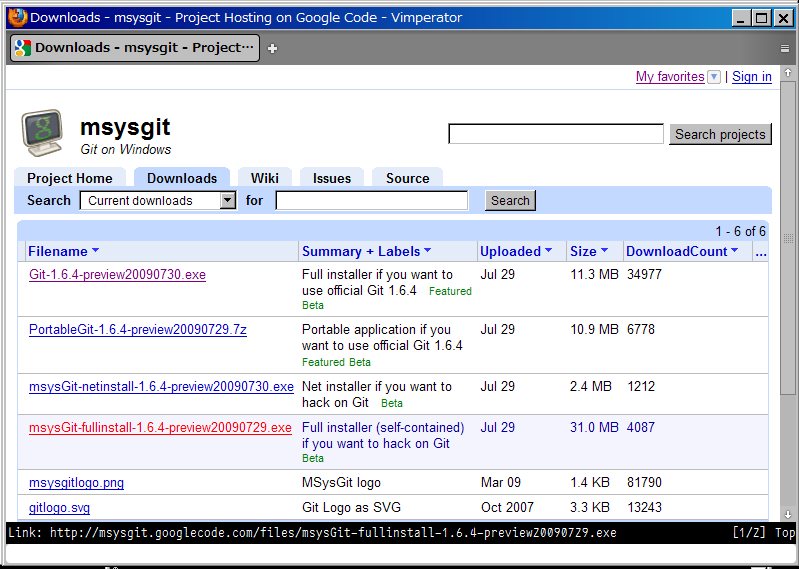Screen dimensions: 799x569
Task: Click the Sign in link
Action: [x=752, y=77]
